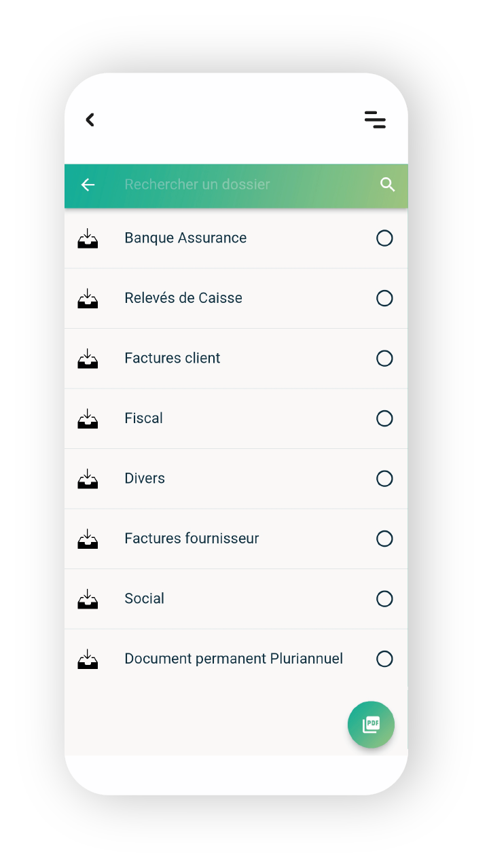Screen dimensions: 489x868
Task: Select the Banque Assurance radio button
Action: click(384, 238)
